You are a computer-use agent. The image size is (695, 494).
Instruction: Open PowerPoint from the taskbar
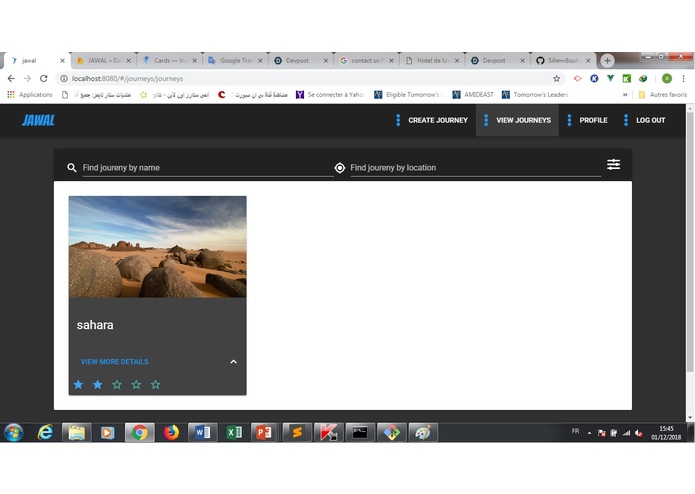point(266,432)
